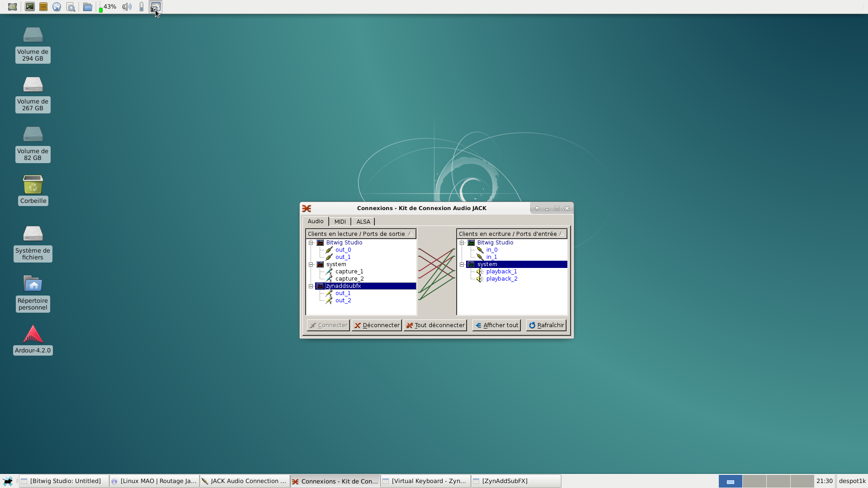The width and height of the screenshot is (868, 488).
Task: Click the screenshot tool icon in top panel
Action: 156,7
